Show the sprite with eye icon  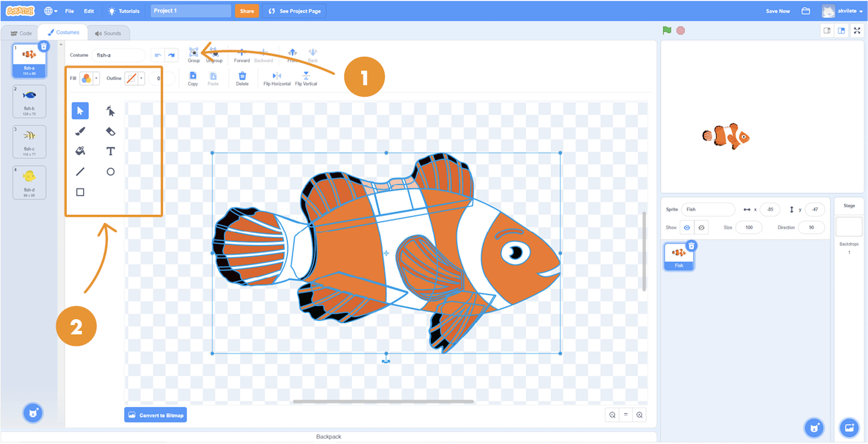(x=687, y=228)
